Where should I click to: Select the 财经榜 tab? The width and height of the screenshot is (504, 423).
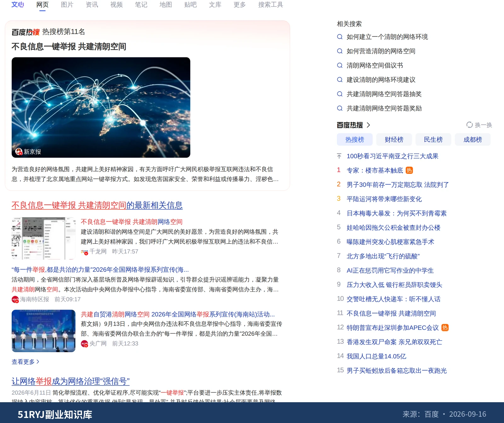pyautogui.click(x=394, y=140)
